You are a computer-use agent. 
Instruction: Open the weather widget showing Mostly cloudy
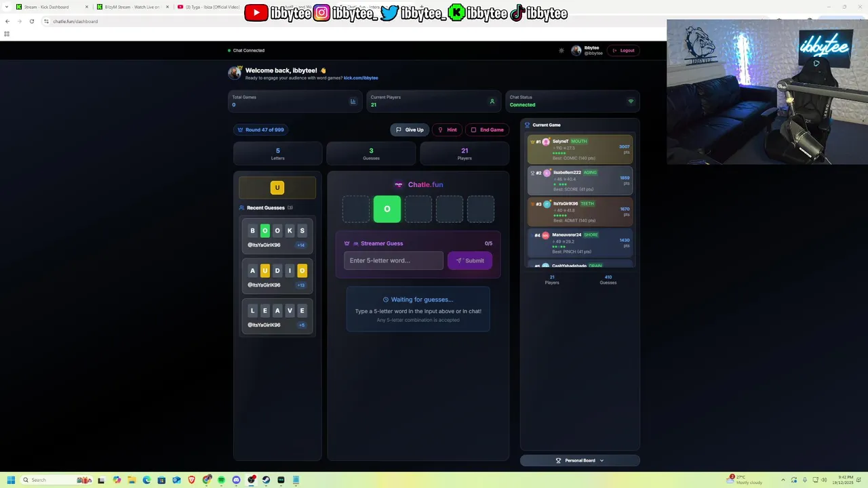pyautogui.click(x=745, y=480)
